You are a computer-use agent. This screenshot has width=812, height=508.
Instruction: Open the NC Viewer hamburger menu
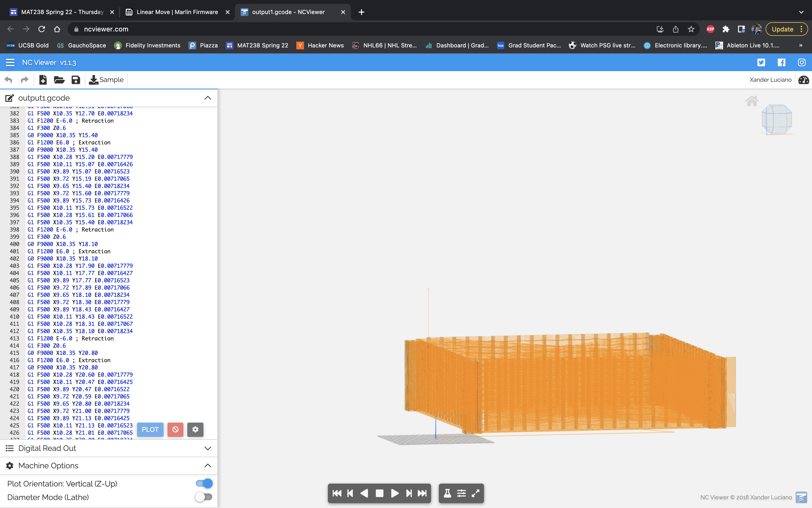click(10, 62)
